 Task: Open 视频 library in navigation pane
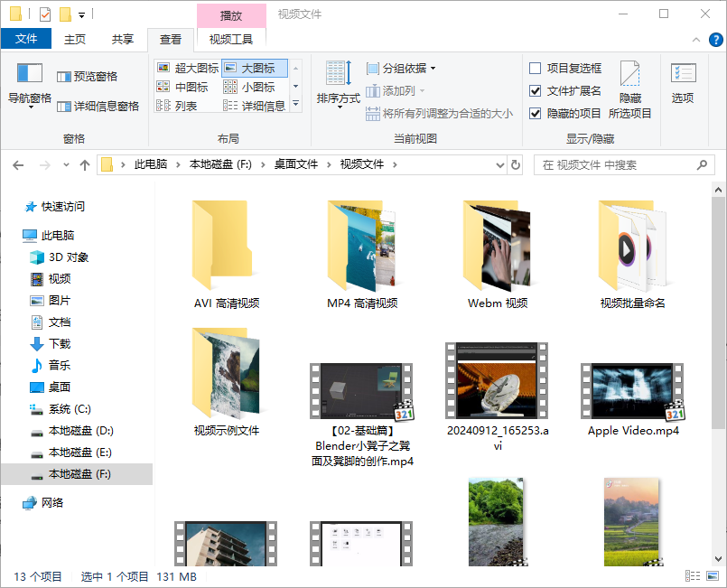[x=51, y=279]
